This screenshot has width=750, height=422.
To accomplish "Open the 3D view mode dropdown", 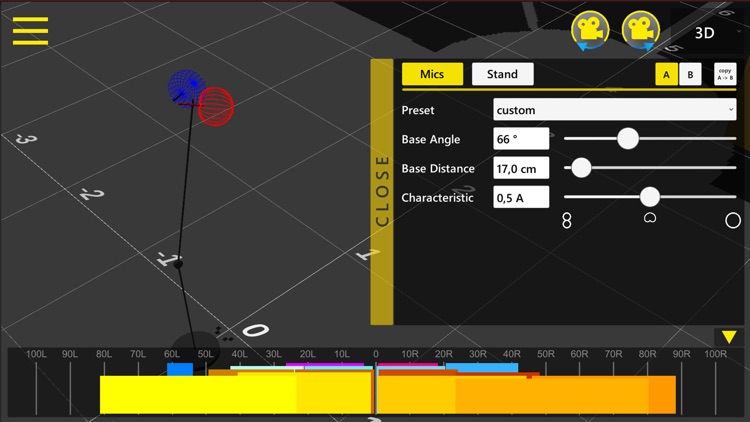I will [x=710, y=33].
